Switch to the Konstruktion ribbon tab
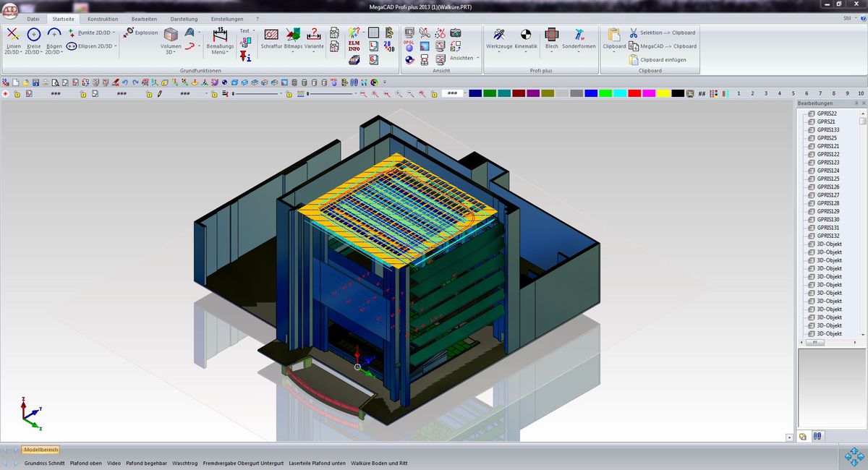868x470 pixels. pyautogui.click(x=103, y=19)
